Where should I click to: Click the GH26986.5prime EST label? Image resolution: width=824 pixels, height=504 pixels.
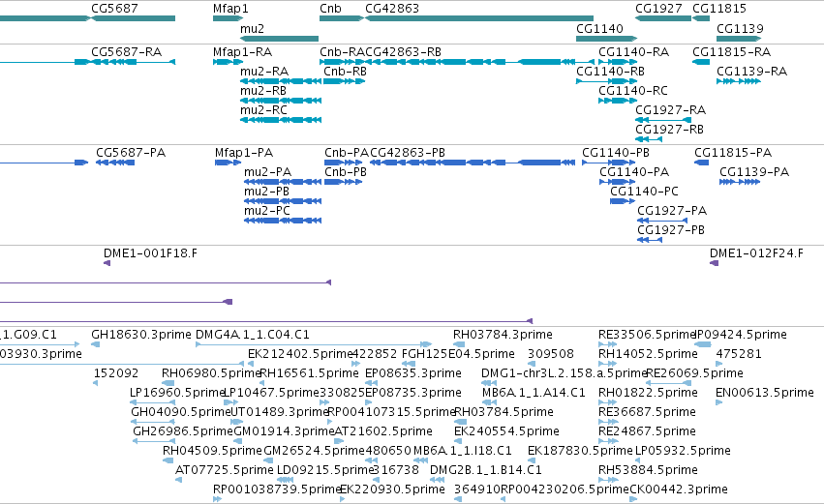pyautogui.click(x=183, y=432)
